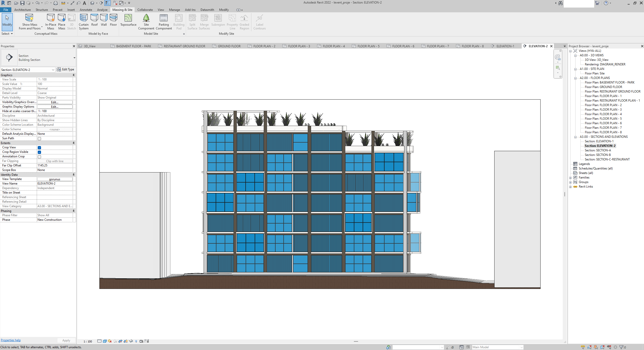Click the 1 : 100 view scale in the view control bar
This screenshot has width=644, height=350.
click(x=88, y=341)
